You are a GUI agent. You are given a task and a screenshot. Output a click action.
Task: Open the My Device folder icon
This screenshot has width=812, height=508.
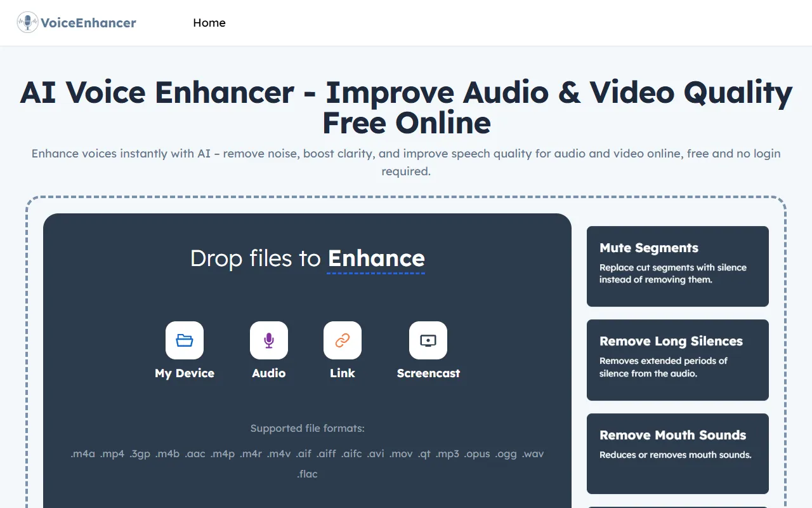[x=185, y=340]
